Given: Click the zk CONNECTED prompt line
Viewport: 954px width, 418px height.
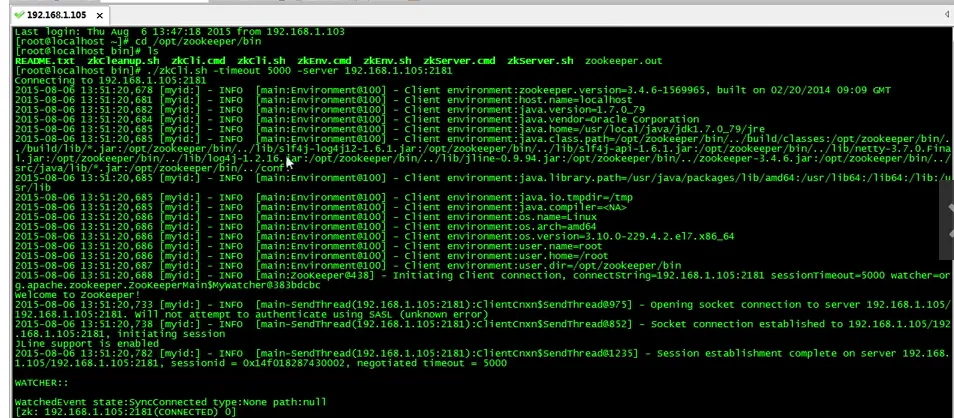Looking at the screenshot, I should 125,412.
